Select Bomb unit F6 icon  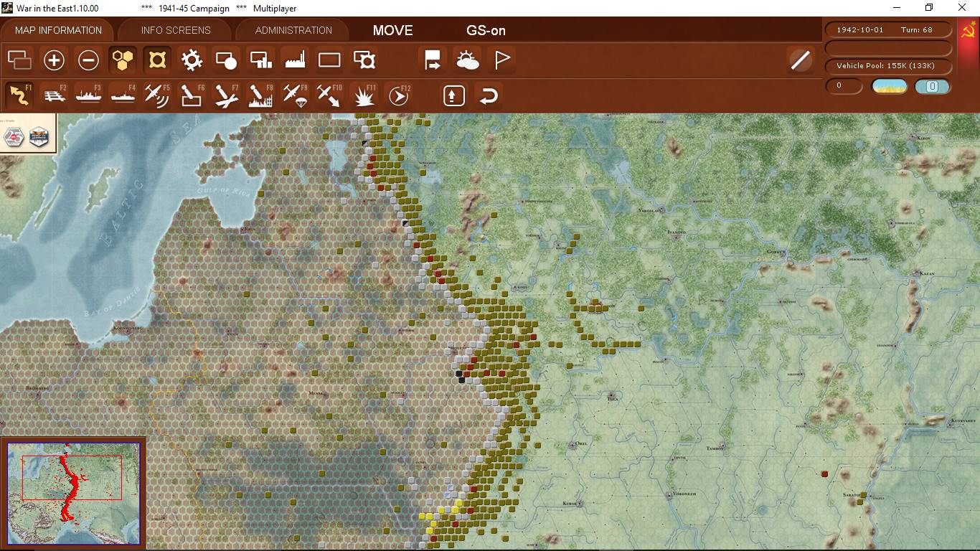192,95
